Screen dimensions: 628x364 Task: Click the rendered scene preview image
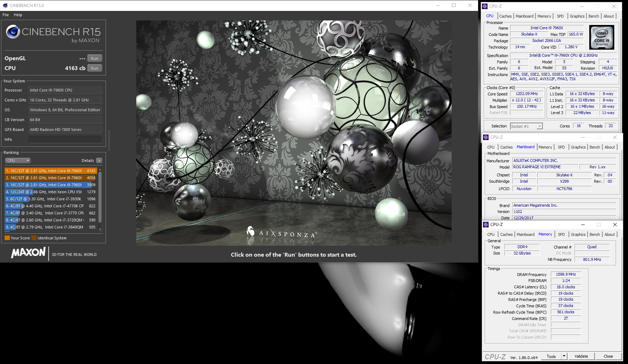pyautogui.click(x=294, y=133)
